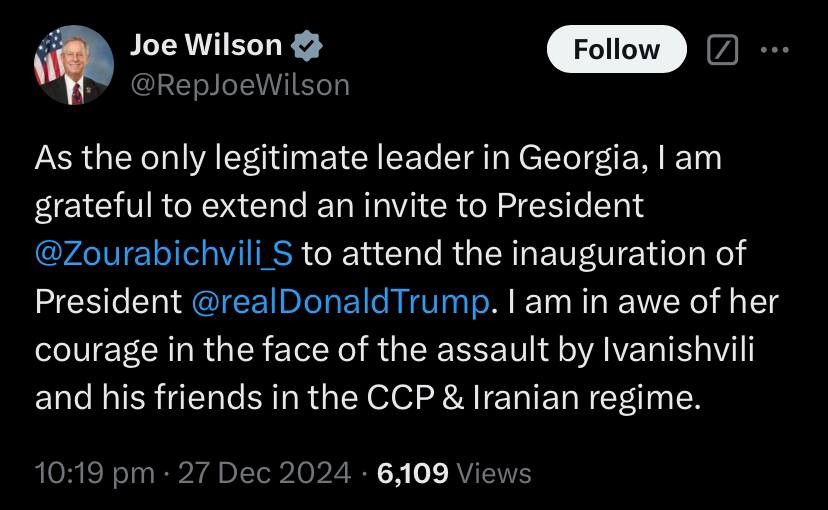Open the @realDonaldTrump mention
Screen dimensions: 828x510
click(x=339, y=301)
